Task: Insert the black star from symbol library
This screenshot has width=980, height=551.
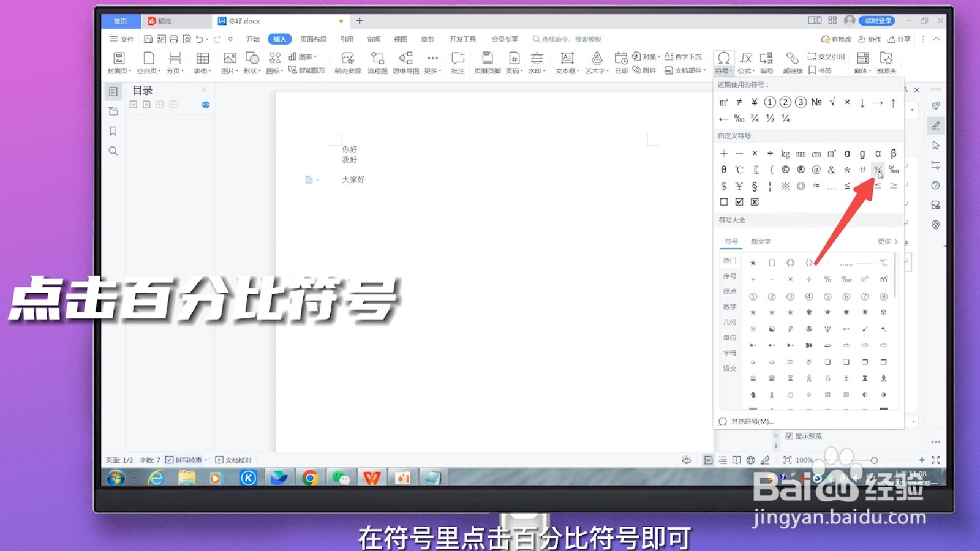Action: click(753, 263)
